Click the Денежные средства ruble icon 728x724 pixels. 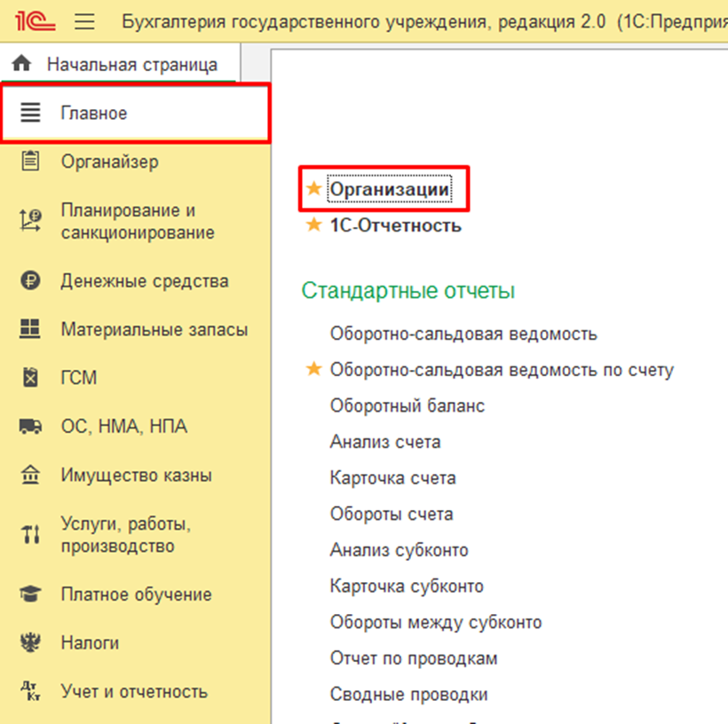tap(30, 280)
